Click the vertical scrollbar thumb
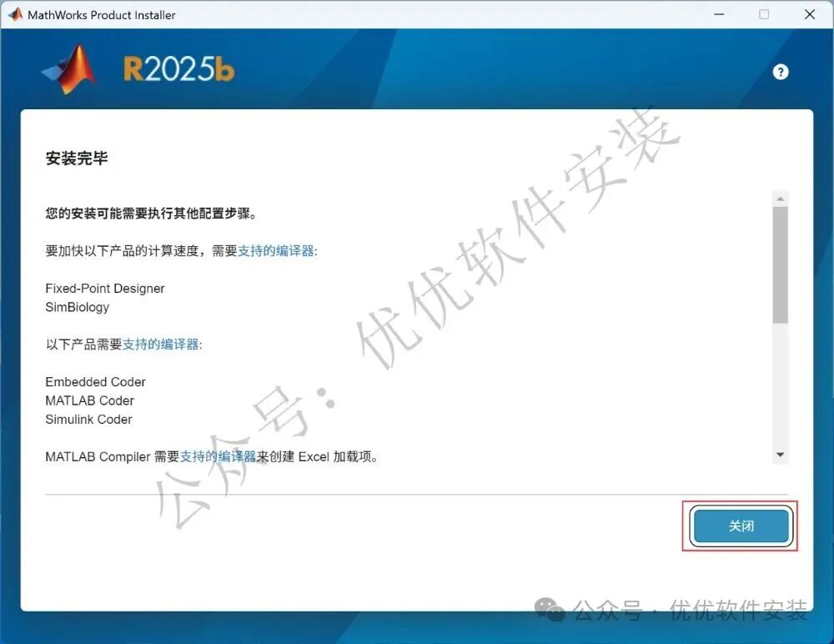 tap(781, 264)
